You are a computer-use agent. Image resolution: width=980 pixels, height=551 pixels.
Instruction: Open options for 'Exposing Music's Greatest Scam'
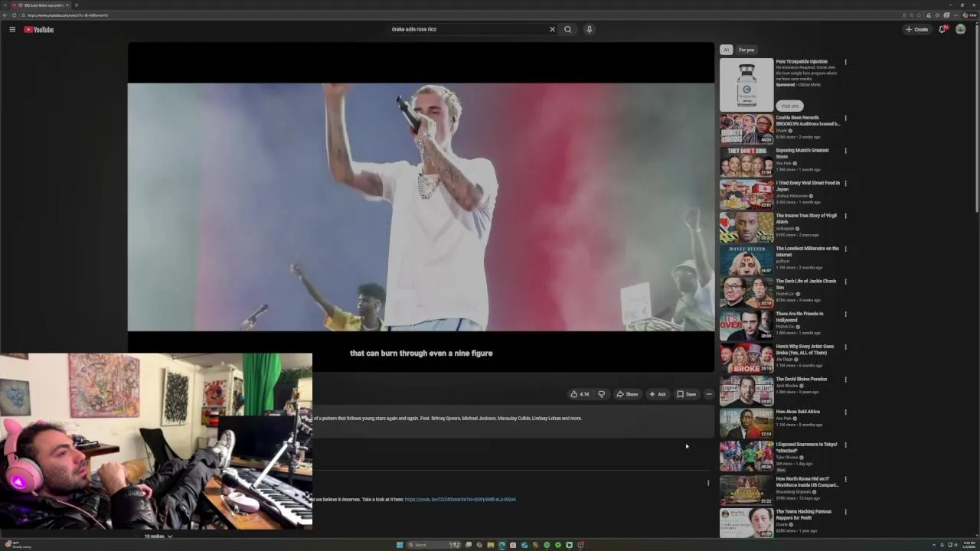click(x=845, y=151)
